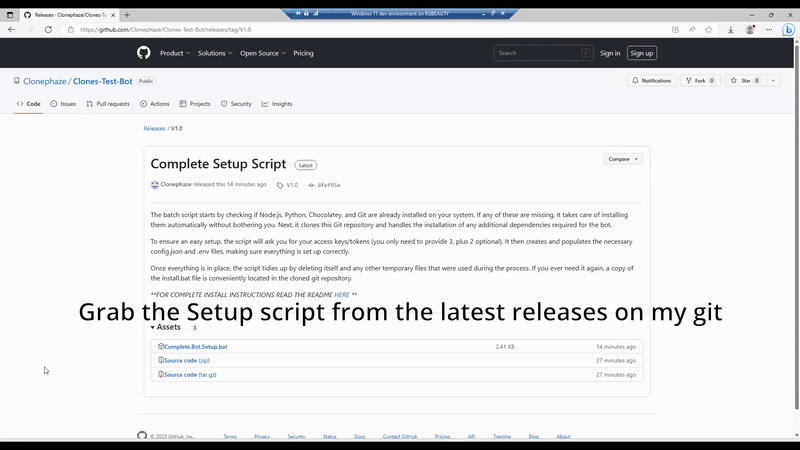This screenshot has width=800, height=450.
Task: Open star lists dropdown arrow
Action: [x=773, y=81]
